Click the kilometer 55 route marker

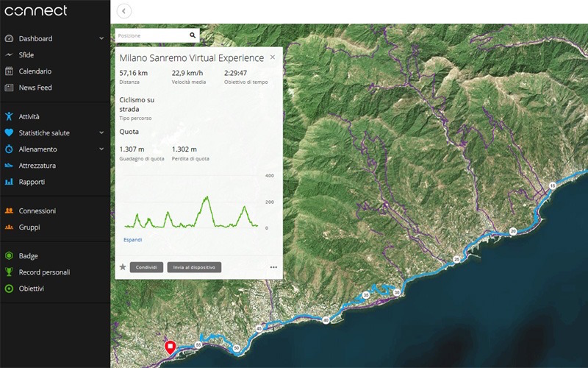click(198, 344)
